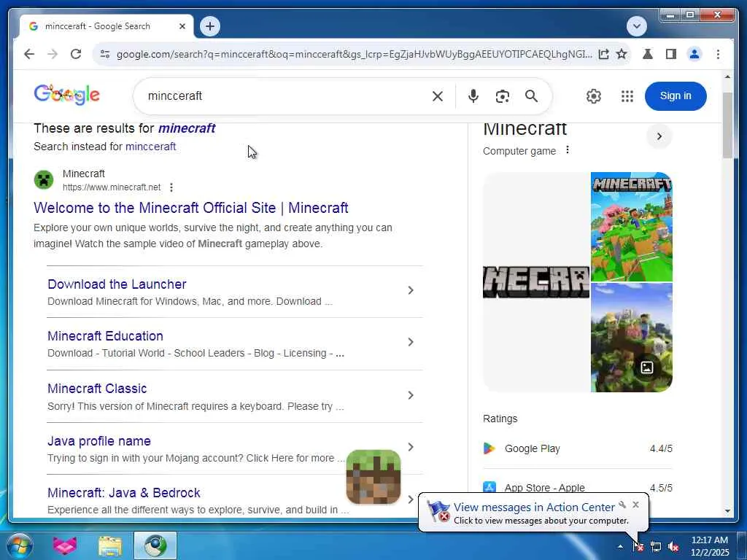Click into the mincceraft search field
This screenshot has height=560, width=747.
click(281, 96)
